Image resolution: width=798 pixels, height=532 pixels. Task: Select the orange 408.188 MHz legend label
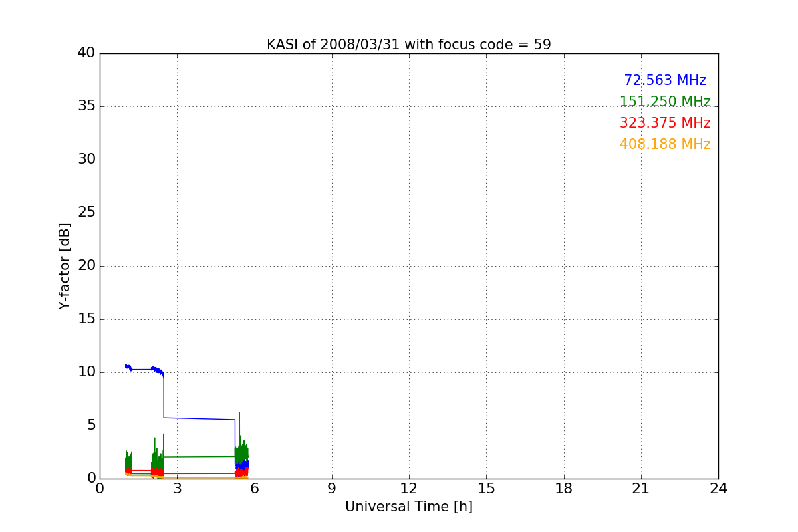coord(665,144)
